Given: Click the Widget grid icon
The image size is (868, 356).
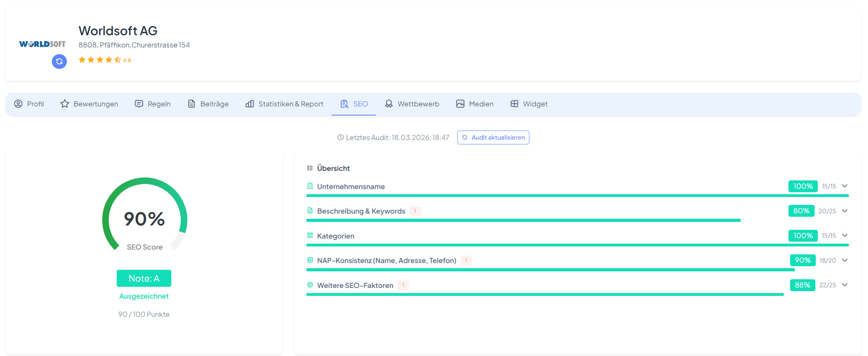Looking at the screenshot, I should click(514, 104).
